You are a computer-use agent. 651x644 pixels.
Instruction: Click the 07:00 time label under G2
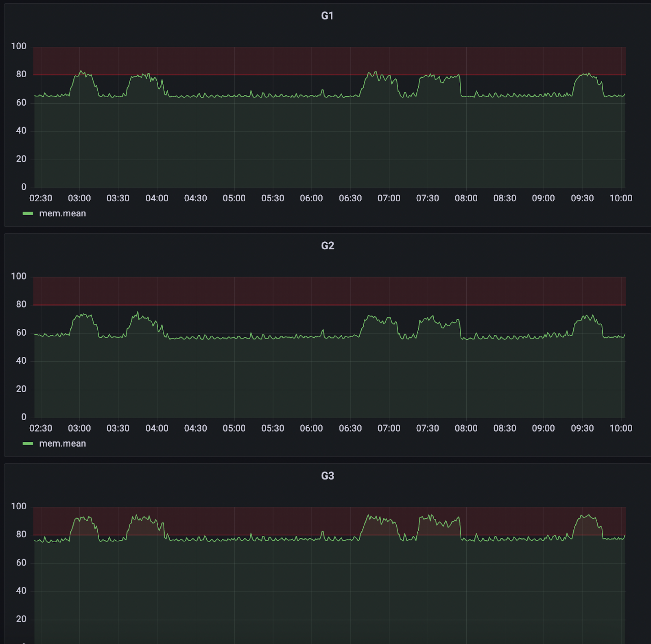coord(389,428)
